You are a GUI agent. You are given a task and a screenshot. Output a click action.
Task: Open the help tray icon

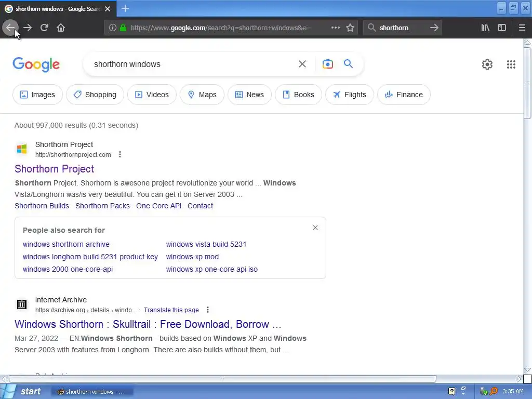point(451,392)
